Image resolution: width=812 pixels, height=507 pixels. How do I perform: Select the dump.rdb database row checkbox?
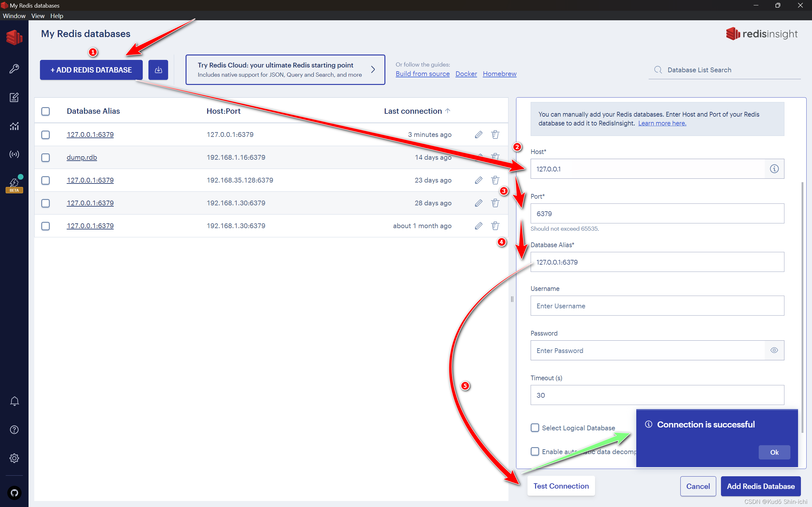[46, 157]
